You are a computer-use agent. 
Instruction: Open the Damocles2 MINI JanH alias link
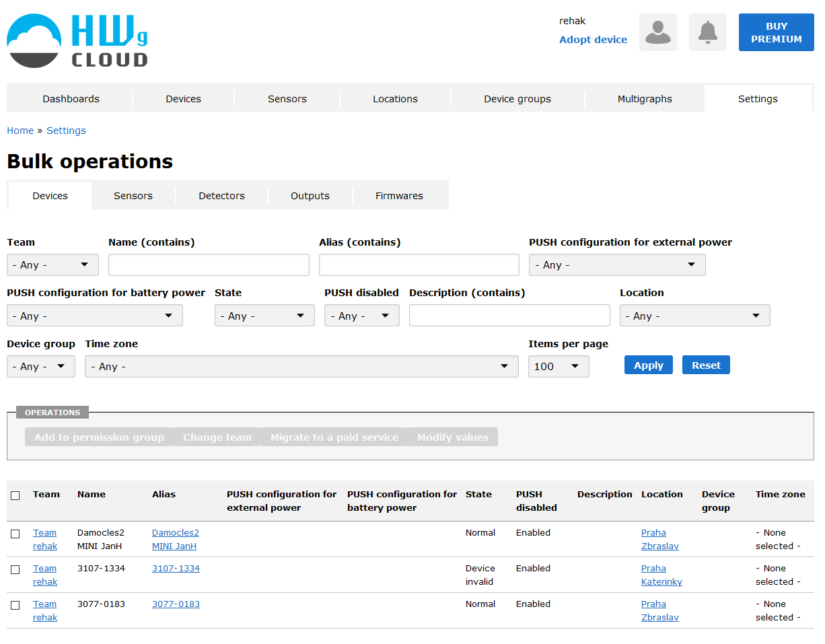click(176, 540)
